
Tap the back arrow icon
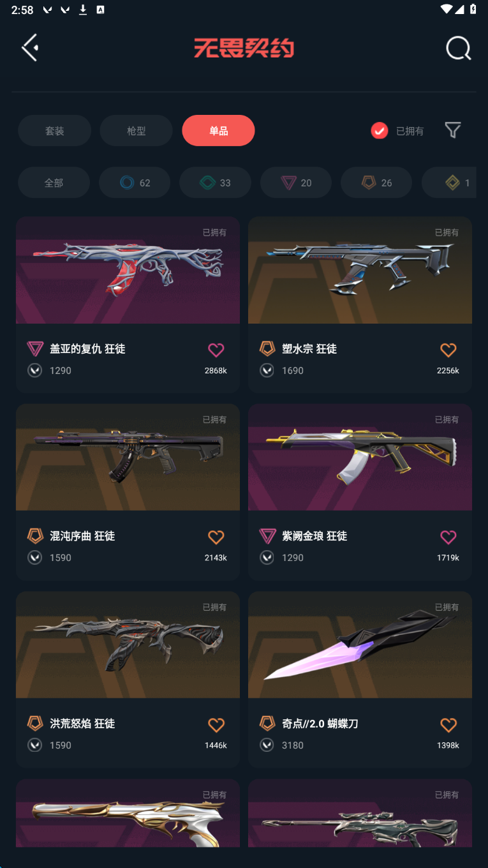(x=30, y=48)
